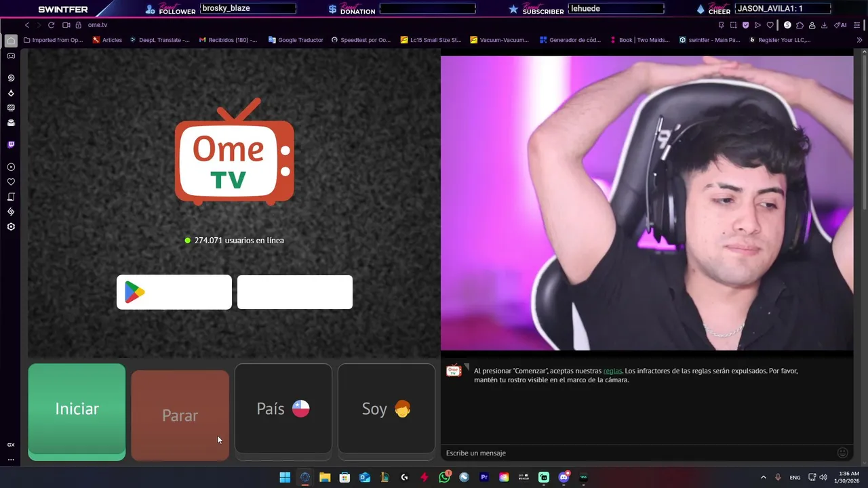868x488 pixels.
Task: Click the padlock site info icon
Action: tap(79, 25)
